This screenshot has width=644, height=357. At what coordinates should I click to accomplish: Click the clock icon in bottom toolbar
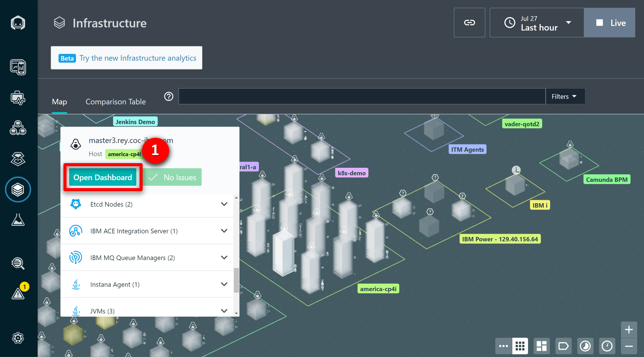pos(607,346)
